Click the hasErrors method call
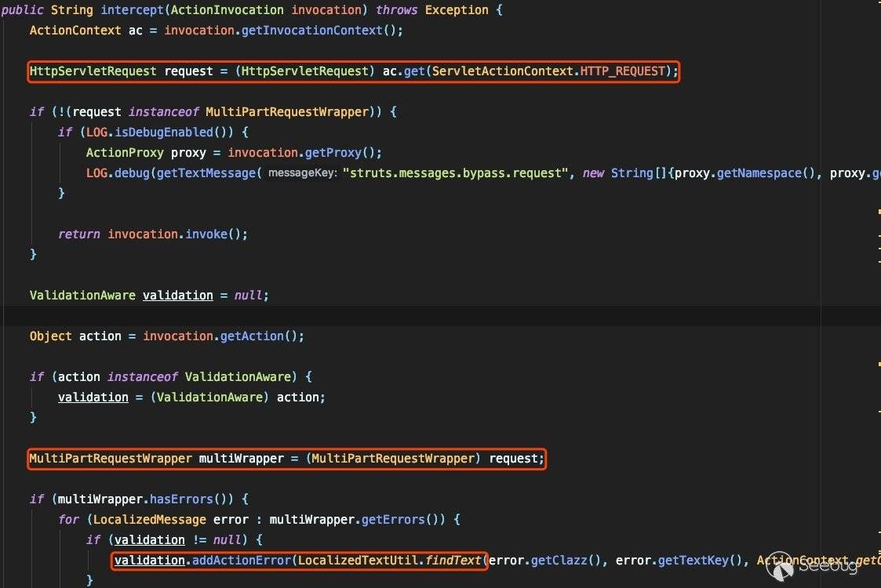Screen dimensions: 881x588 click(181, 499)
